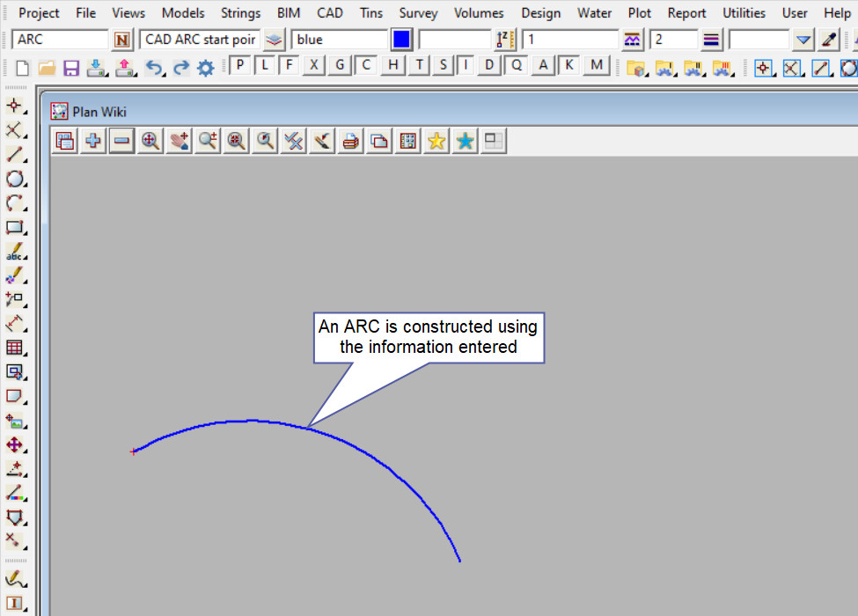Toggle the M snap button
The image size is (858, 616).
click(x=598, y=65)
